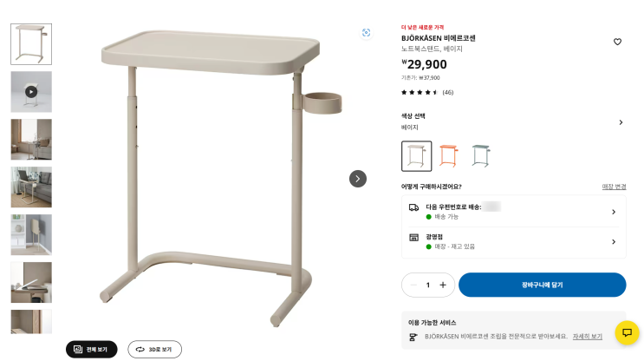644x361 pixels.
Task: Select the beige color variant
Action: [x=416, y=156]
